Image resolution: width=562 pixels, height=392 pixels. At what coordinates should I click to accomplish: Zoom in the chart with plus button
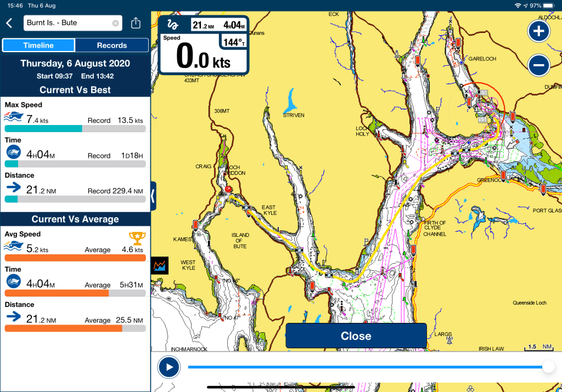(538, 31)
